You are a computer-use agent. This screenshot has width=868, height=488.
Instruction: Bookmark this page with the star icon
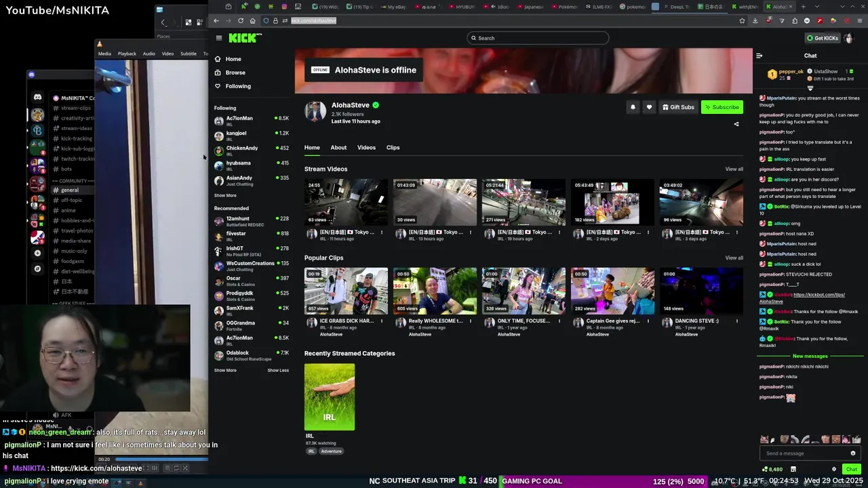pos(743,20)
